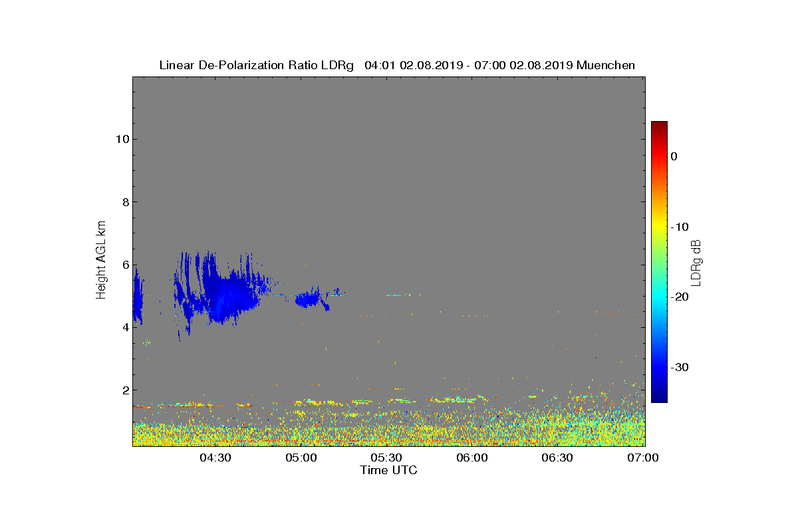Viewport: 798px width, 532px height.
Task: Click the 05:30 time tick label
Action: point(386,458)
